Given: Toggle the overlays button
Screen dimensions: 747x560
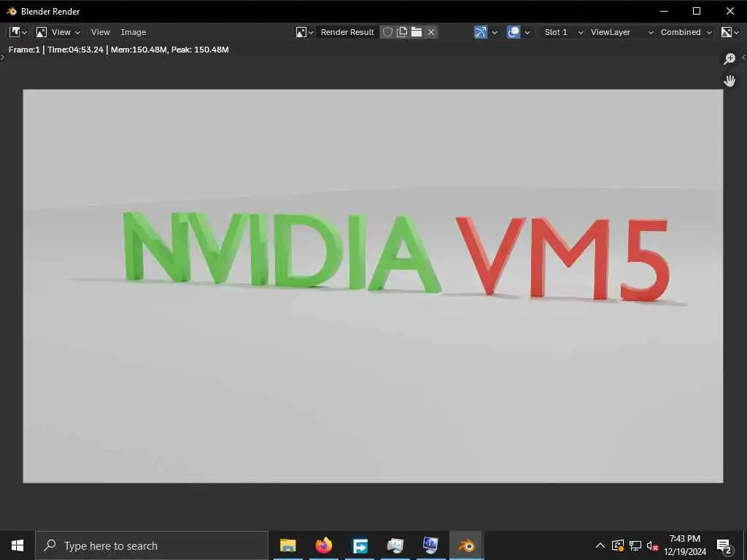Looking at the screenshot, I should (x=514, y=32).
